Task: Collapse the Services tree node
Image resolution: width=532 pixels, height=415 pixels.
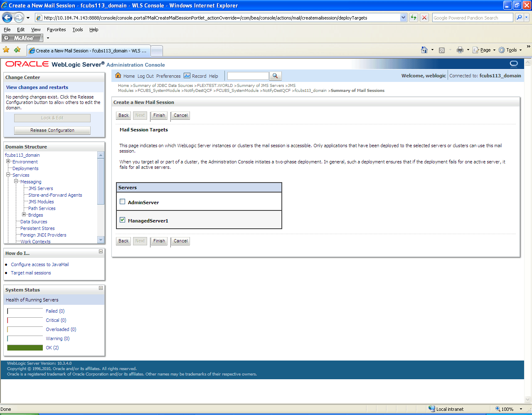Action: (x=8, y=175)
